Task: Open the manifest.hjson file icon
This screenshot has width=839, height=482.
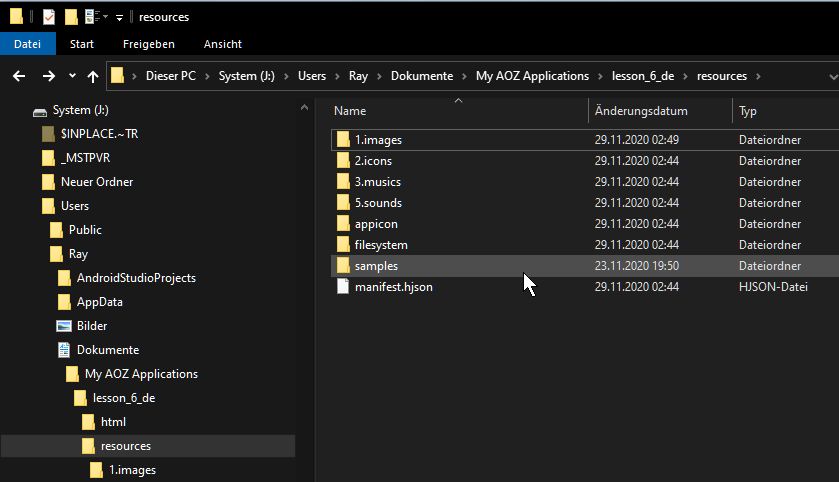Action: click(x=343, y=287)
